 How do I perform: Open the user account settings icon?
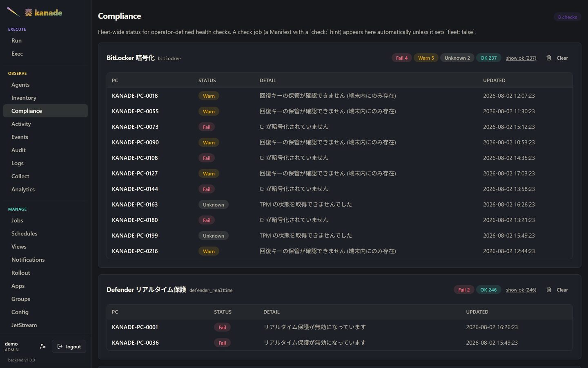click(43, 346)
